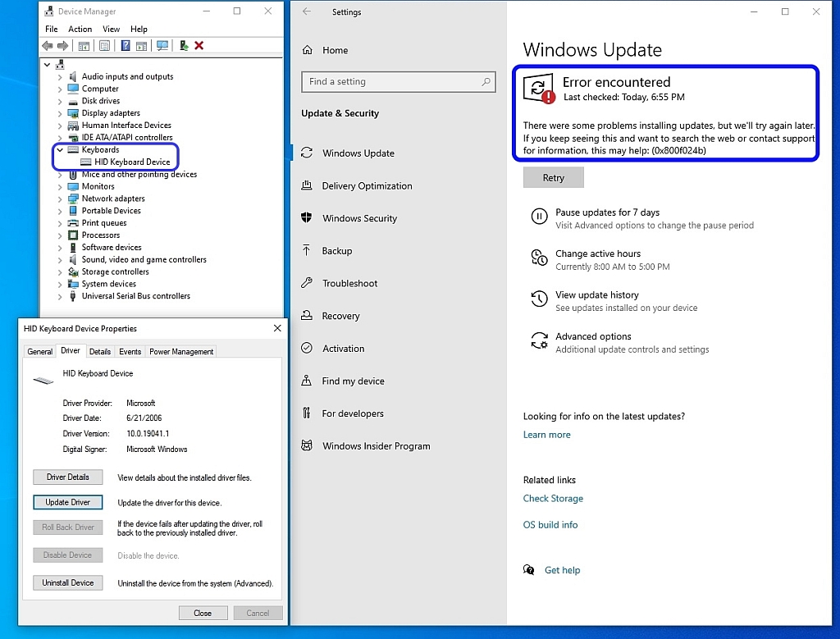Click the Find my device sidebar icon
This screenshot has height=639, width=840.
click(307, 381)
